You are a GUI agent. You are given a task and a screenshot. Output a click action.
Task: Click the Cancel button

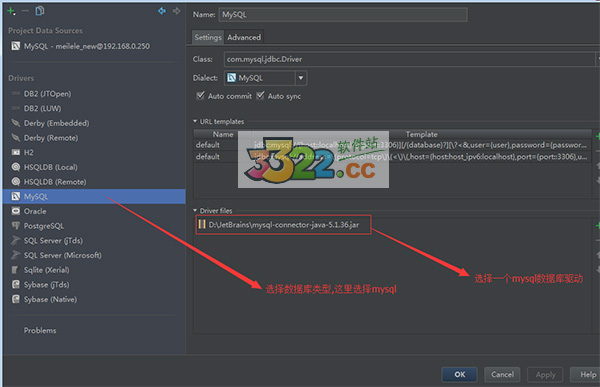tap(502, 374)
